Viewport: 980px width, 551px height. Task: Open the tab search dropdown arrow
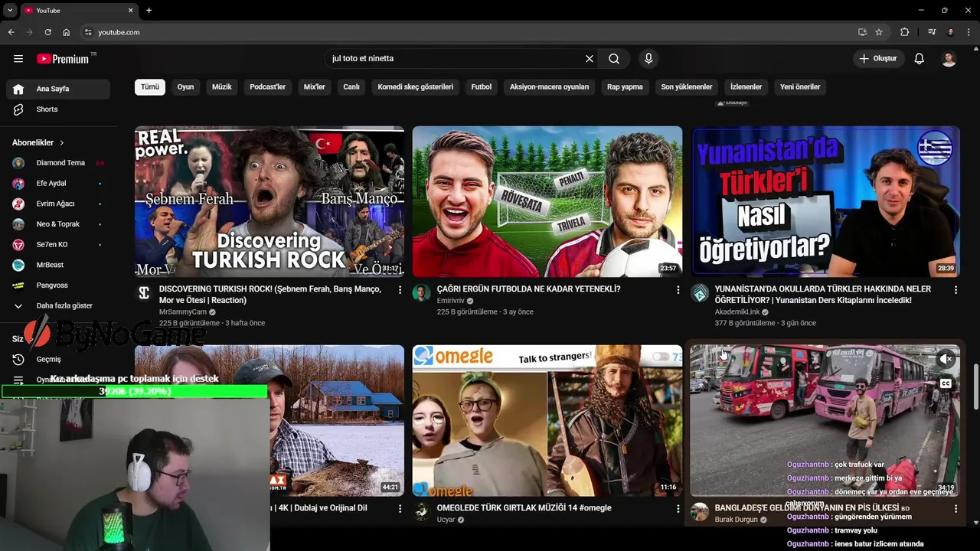tap(10, 10)
